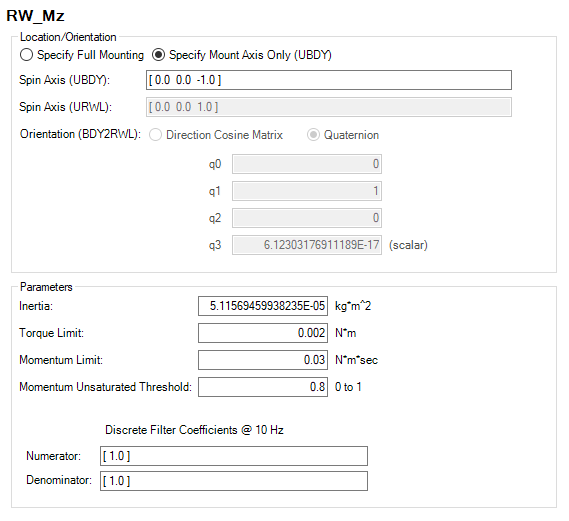The image size is (569, 521).
Task: Click the RW_Mz title heading
Action: pyautogui.click(x=35, y=16)
